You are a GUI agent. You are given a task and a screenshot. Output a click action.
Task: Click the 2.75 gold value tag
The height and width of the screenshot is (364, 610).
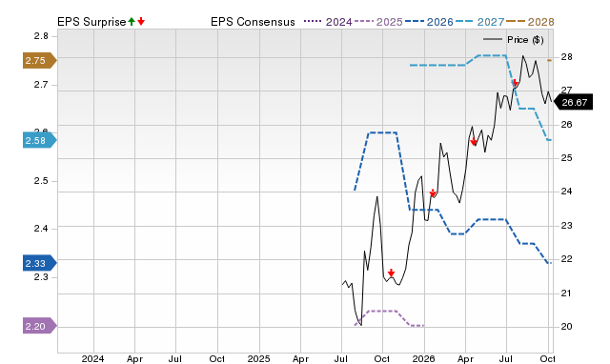pyautogui.click(x=40, y=60)
